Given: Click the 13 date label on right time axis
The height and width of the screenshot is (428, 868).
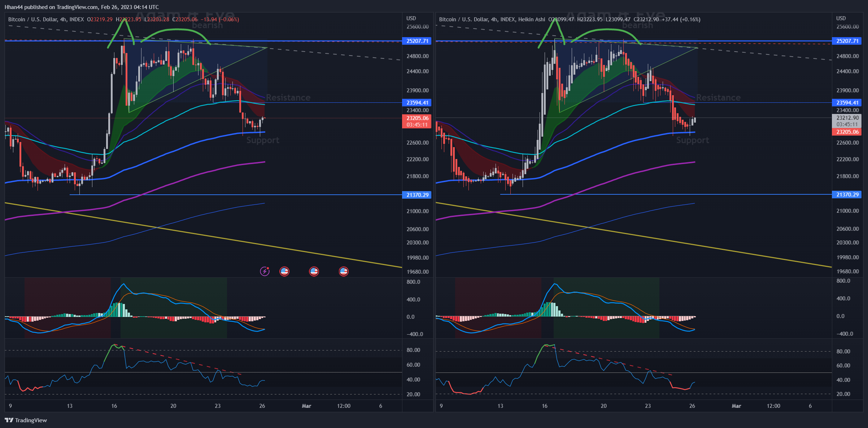Looking at the screenshot, I should pyautogui.click(x=500, y=406).
